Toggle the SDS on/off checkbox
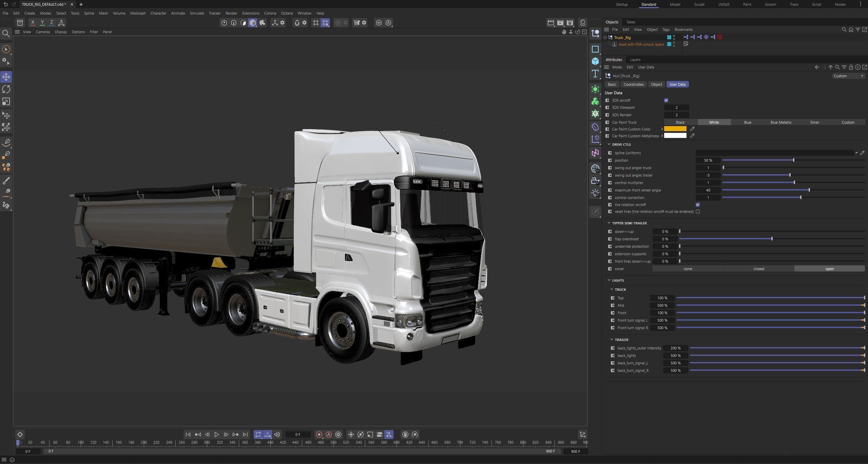Screen dimensions: 868x464 tap(666, 100)
